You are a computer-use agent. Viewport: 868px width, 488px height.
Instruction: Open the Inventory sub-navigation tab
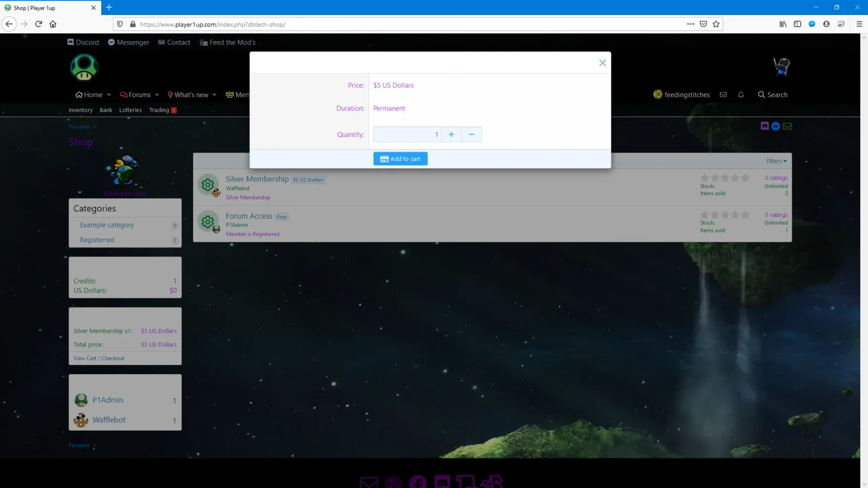click(x=81, y=110)
